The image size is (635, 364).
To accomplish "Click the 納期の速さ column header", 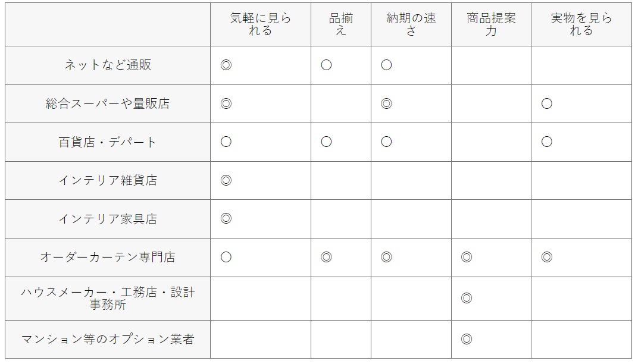I will pos(411,24).
